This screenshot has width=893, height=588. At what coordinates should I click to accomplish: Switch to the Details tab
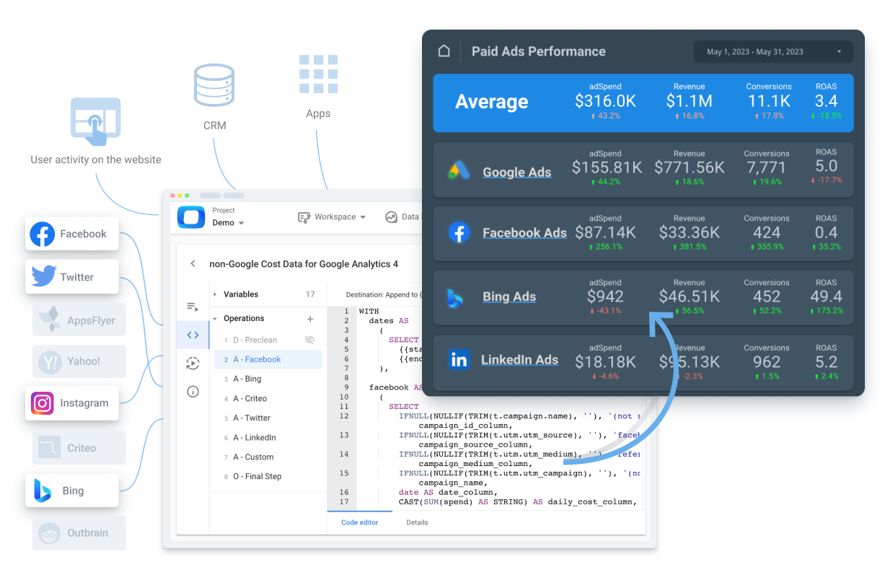(x=417, y=522)
